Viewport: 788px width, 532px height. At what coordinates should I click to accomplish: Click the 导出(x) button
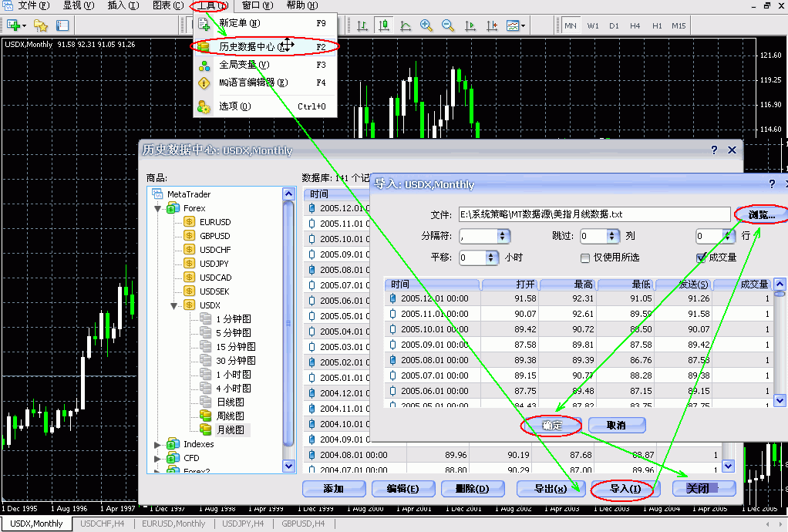pyautogui.click(x=551, y=489)
